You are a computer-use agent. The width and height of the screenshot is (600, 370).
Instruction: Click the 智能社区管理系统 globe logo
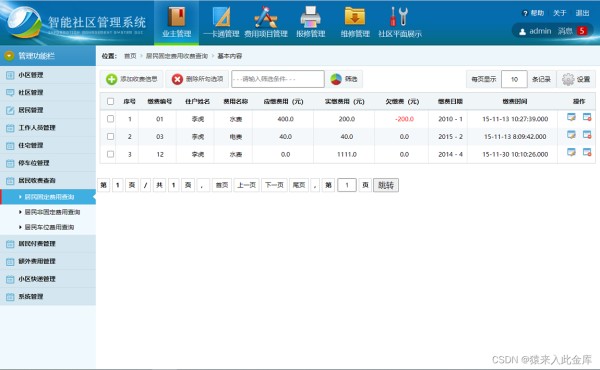coord(25,22)
